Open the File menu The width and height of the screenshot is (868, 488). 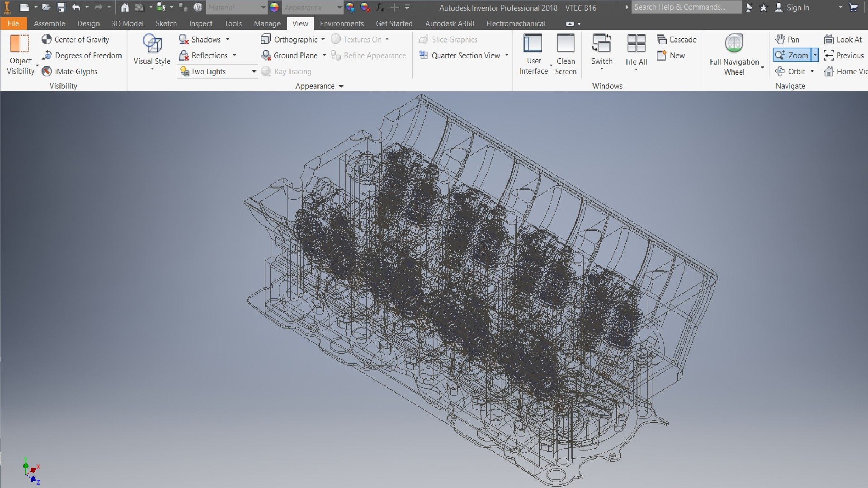13,23
